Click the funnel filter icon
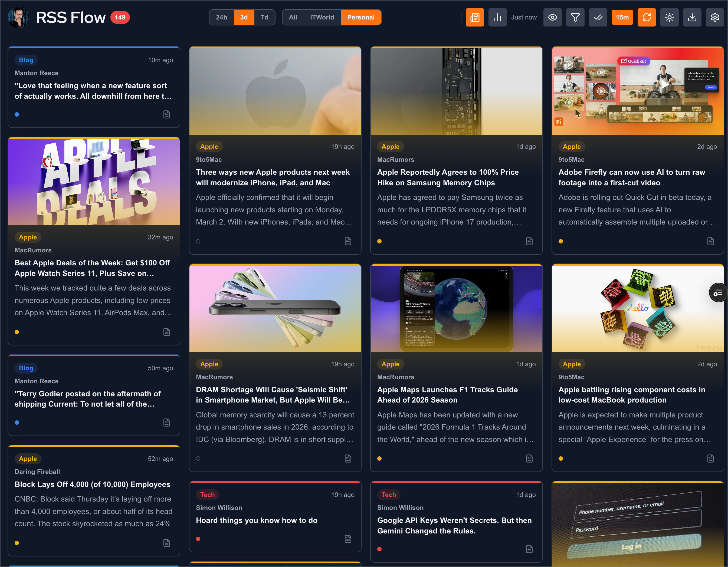The height and width of the screenshot is (567, 728). coord(575,17)
